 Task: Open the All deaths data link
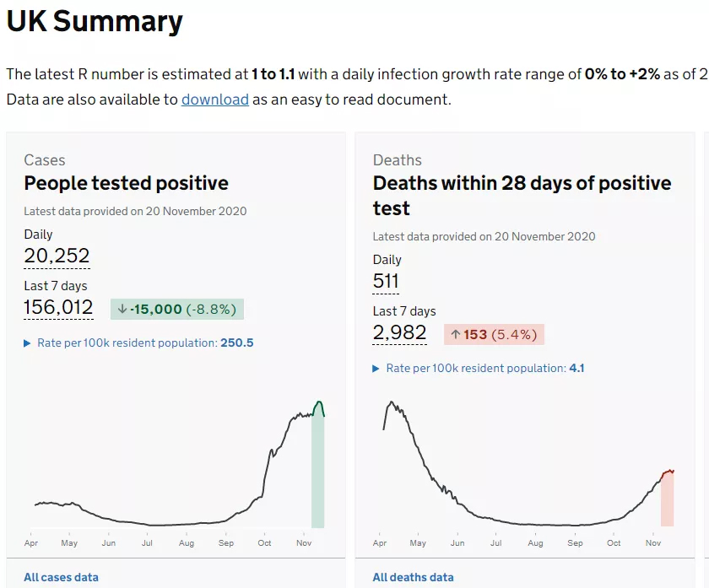click(x=413, y=577)
